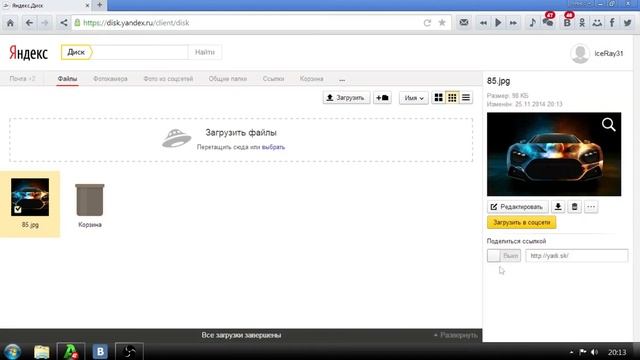The image size is (640, 360).
Task: Open the Moi Mir toolbar icon
Action: (x=597, y=23)
